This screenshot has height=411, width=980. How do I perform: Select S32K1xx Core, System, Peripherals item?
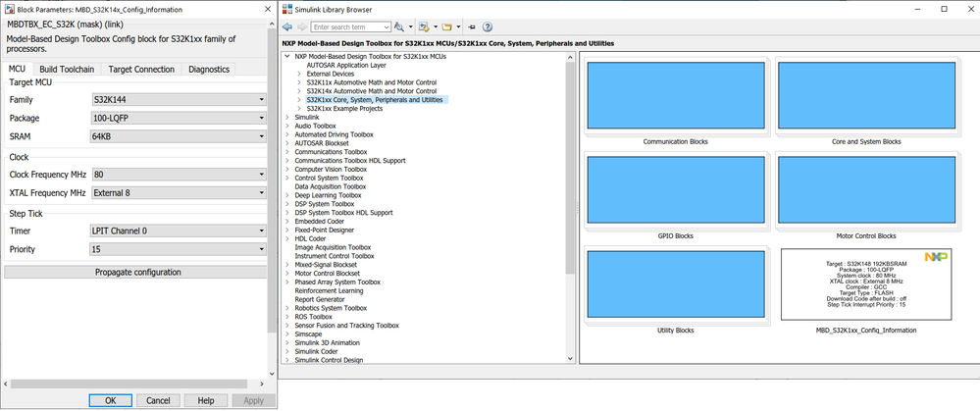[375, 100]
